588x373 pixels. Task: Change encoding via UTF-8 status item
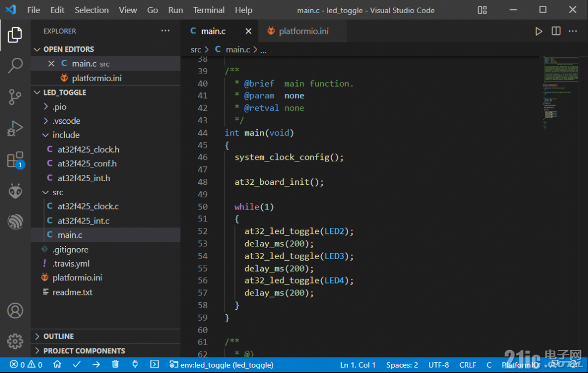(x=438, y=364)
